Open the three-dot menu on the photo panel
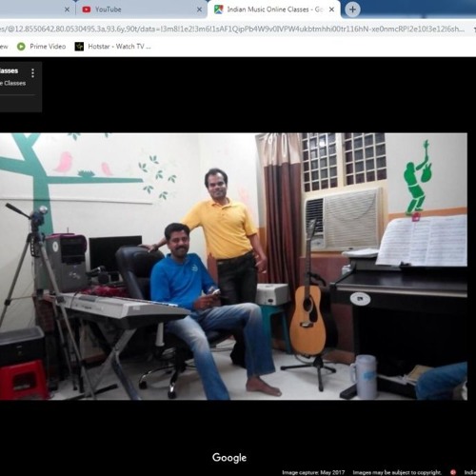The width and height of the screenshot is (476, 476). (x=32, y=73)
